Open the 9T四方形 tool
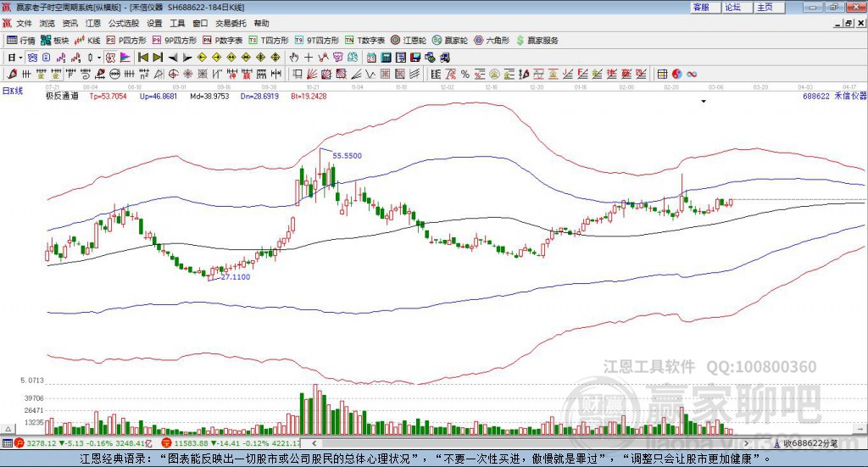Screen dimensions: 868x467 pyautogui.click(x=317, y=41)
